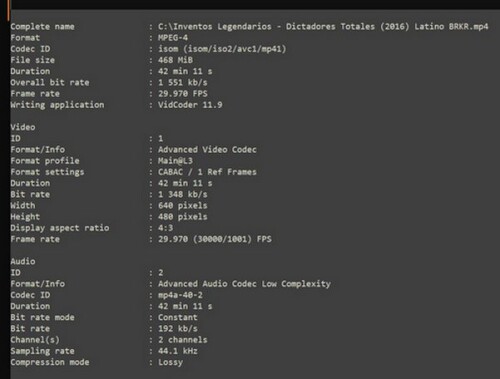Click the 'VidCoder 11.9' writing application value
Image resolution: width=500 pixels, height=379 pixels.
click(190, 105)
